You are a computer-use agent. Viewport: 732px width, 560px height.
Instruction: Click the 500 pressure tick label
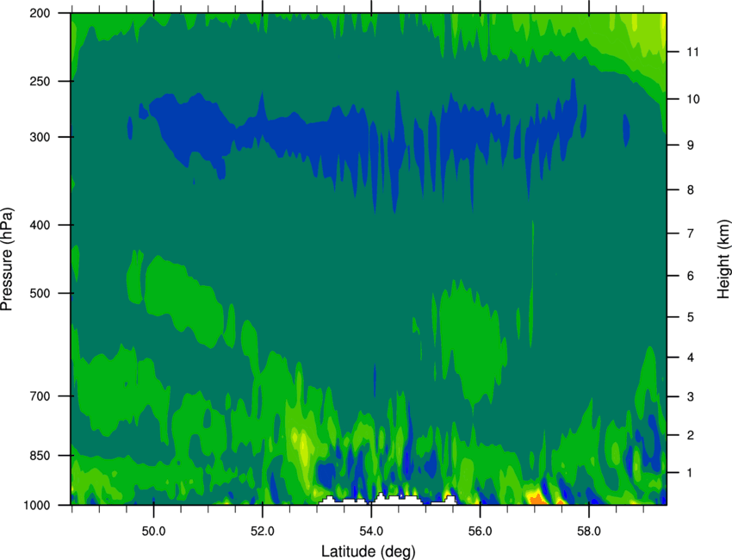(40, 293)
